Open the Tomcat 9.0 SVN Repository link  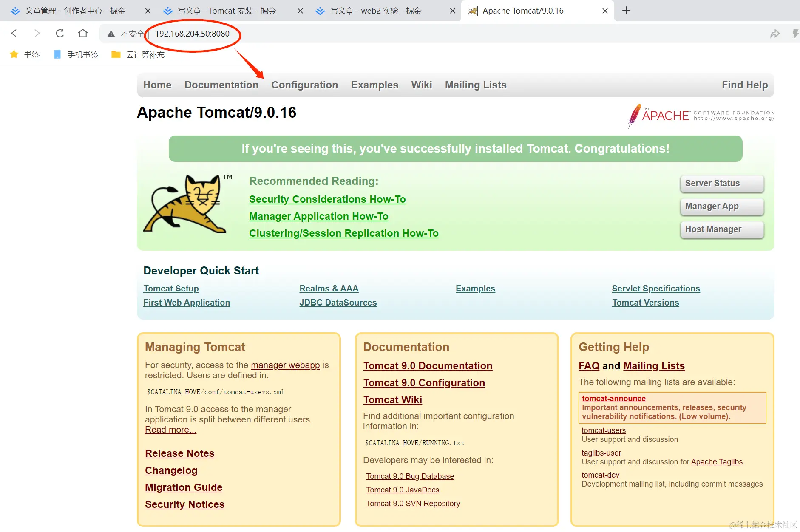pos(413,504)
